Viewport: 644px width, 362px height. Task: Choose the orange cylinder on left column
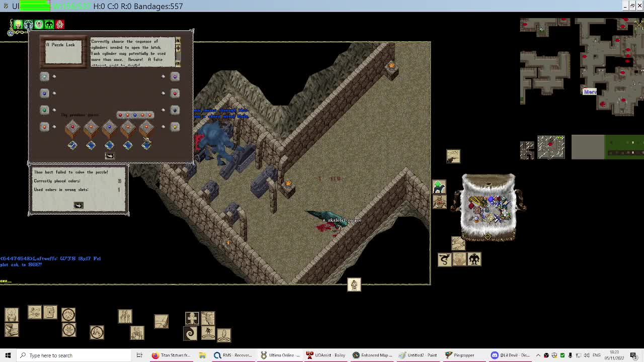pyautogui.click(x=44, y=126)
